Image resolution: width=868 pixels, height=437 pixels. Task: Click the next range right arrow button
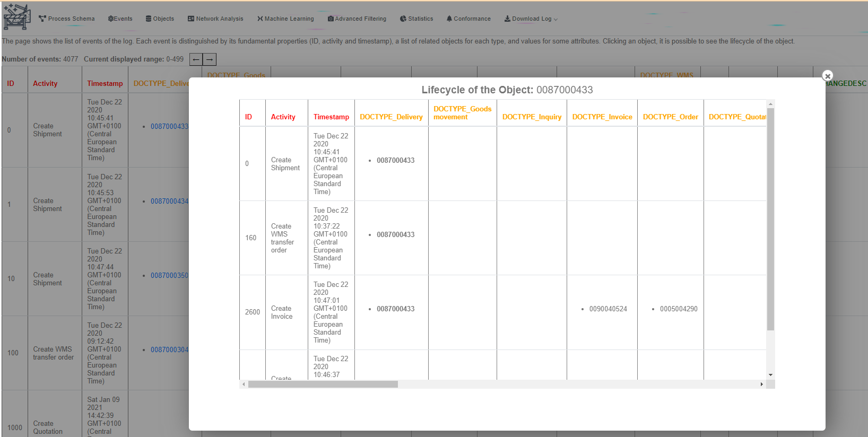(x=210, y=59)
